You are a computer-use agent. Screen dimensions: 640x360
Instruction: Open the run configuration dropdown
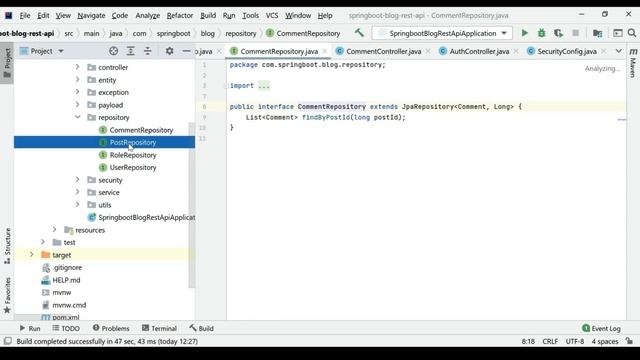point(442,33)
